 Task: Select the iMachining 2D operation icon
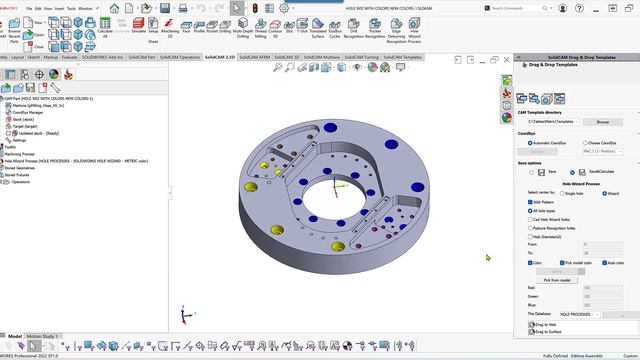(x=170, y=28)
